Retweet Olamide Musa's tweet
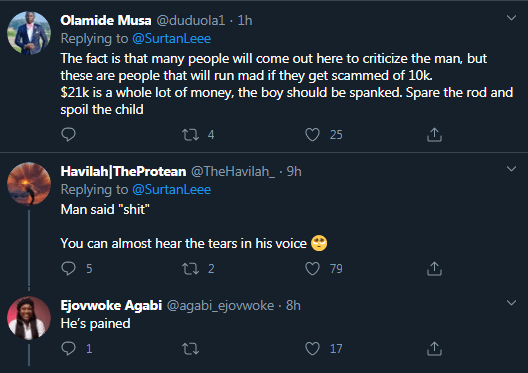 (x=191, y=135)
